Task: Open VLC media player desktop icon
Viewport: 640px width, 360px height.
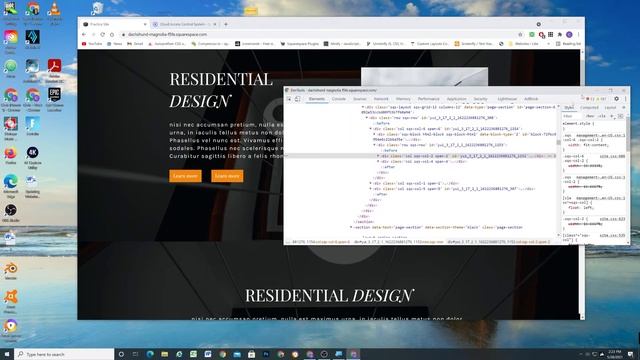Action: click(x=54, y=11)
